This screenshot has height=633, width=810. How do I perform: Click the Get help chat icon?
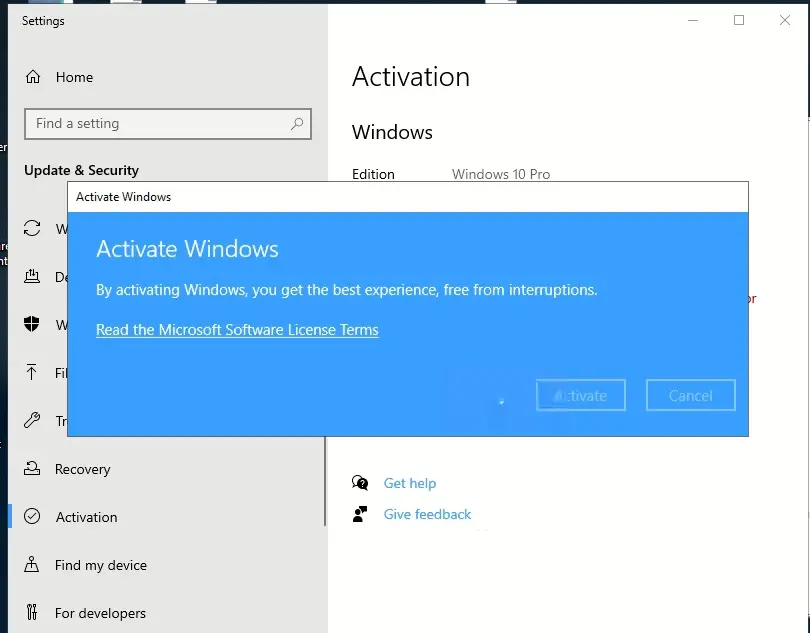(360, 483)
